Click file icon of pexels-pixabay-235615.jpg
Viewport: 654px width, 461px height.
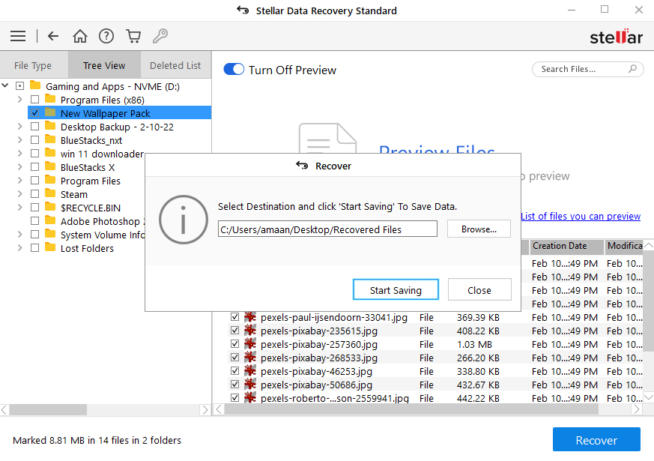[250, 330]
